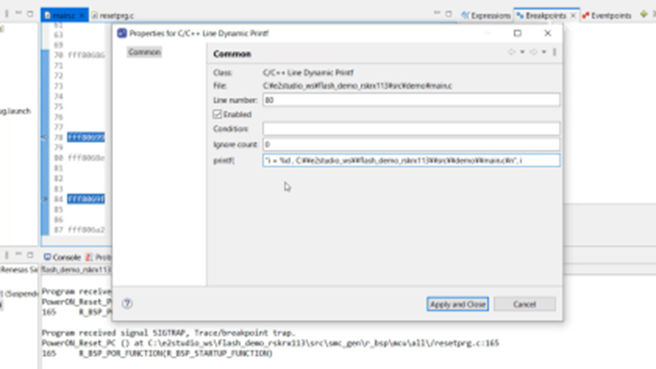Image resolution: width=656 pixels, height=369 pixels.
Task: Edit the Ignore count field
Action: [411, 144]
